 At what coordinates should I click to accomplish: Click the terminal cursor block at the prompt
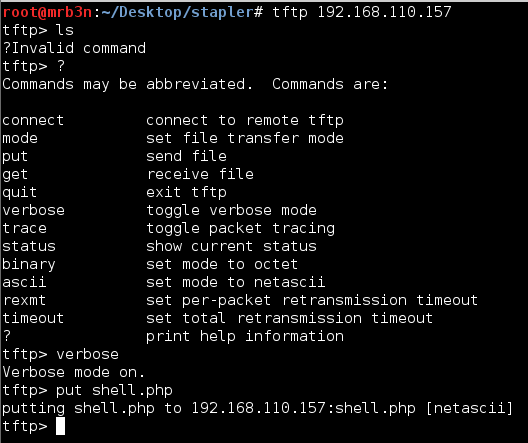(x=60, y=426)
